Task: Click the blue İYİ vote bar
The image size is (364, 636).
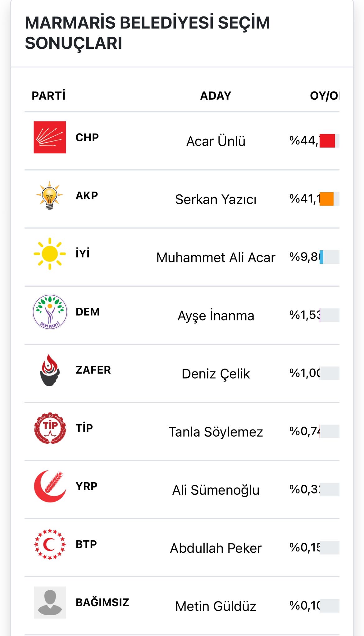Action: point(321,257)
